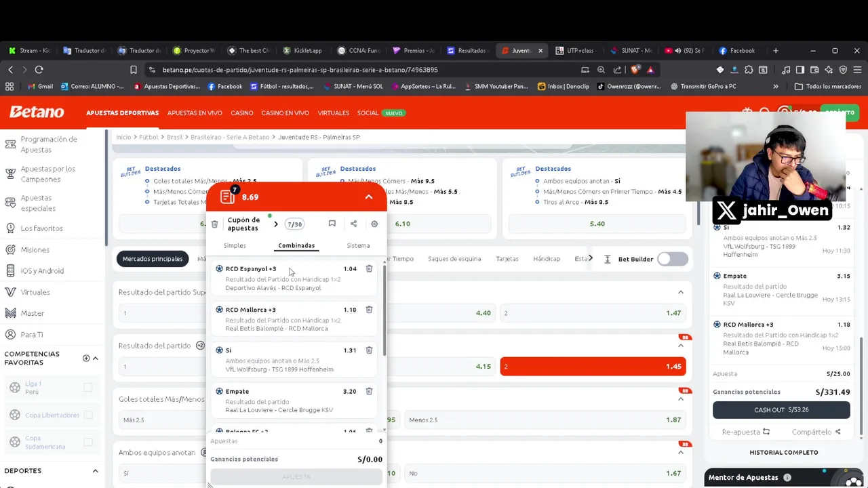Open the Virtuales menu item
Screen dimensions: 868x488
point(334,113)
